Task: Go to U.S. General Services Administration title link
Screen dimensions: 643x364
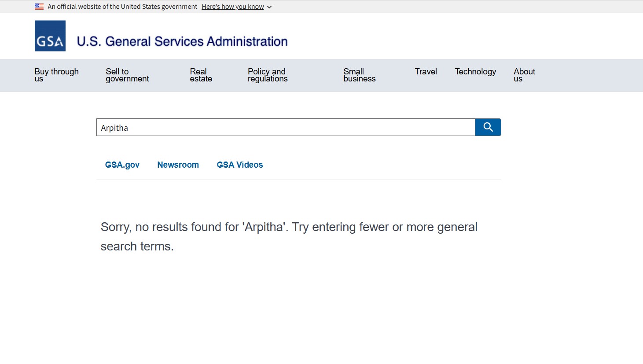Action: click(182, 41)
